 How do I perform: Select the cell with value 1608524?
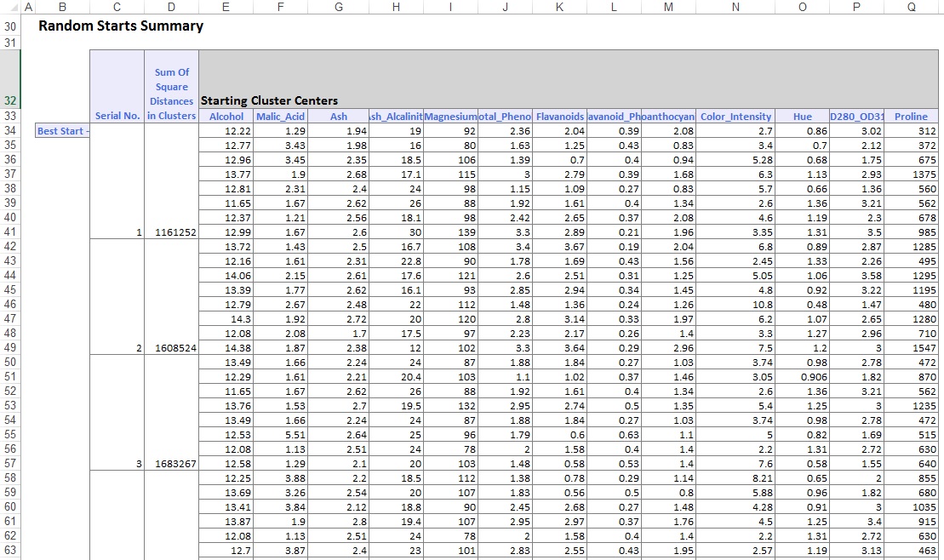(171, 347)
